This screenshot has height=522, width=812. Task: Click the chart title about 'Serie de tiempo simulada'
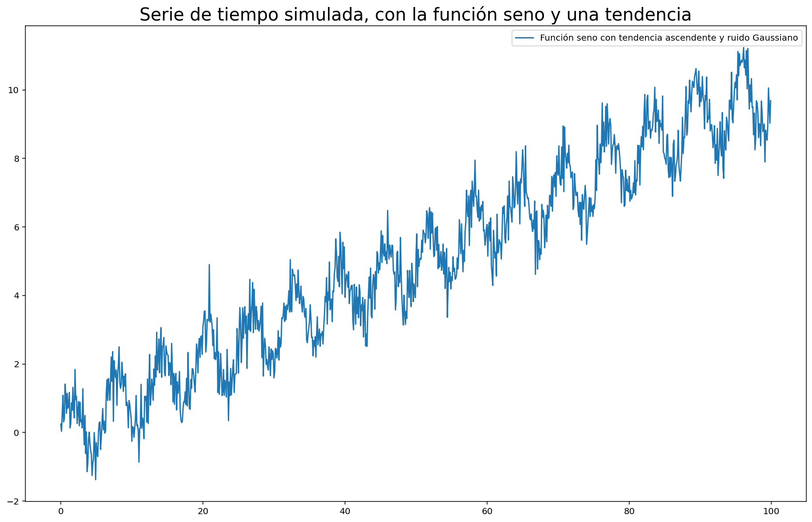(x=415, y=15)
